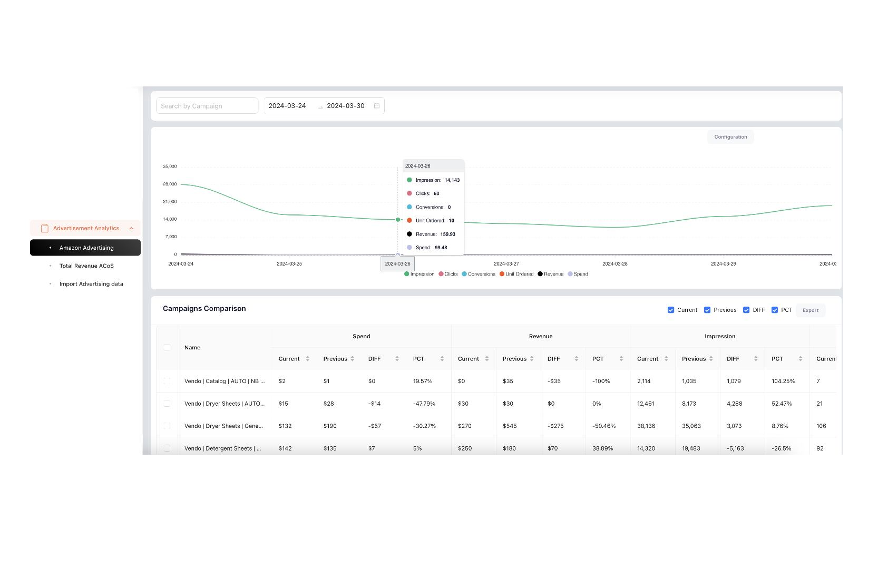Export the campaigns comparison table
This screenshot has height=588, width=878.
tap(810, 310)
